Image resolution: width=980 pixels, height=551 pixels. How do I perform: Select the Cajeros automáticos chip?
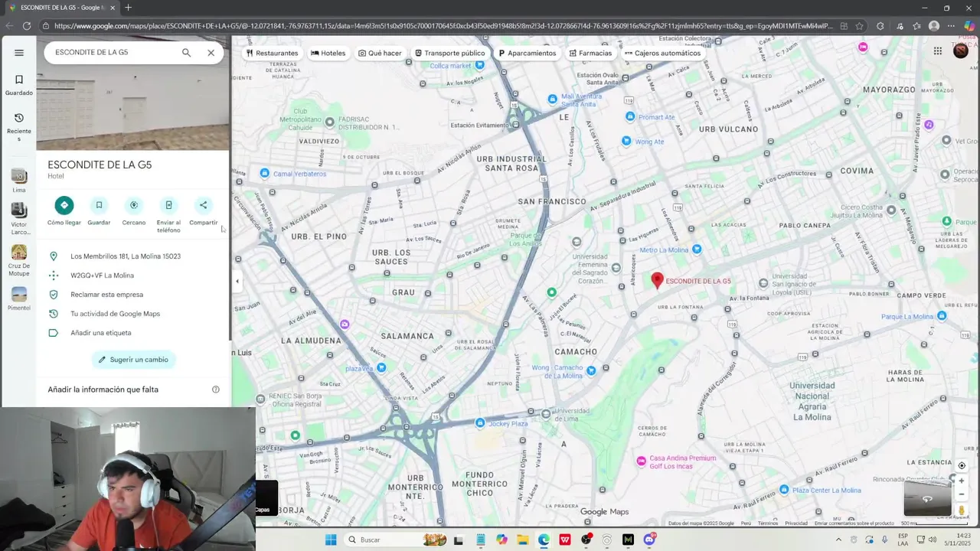[x=662, y=54]
